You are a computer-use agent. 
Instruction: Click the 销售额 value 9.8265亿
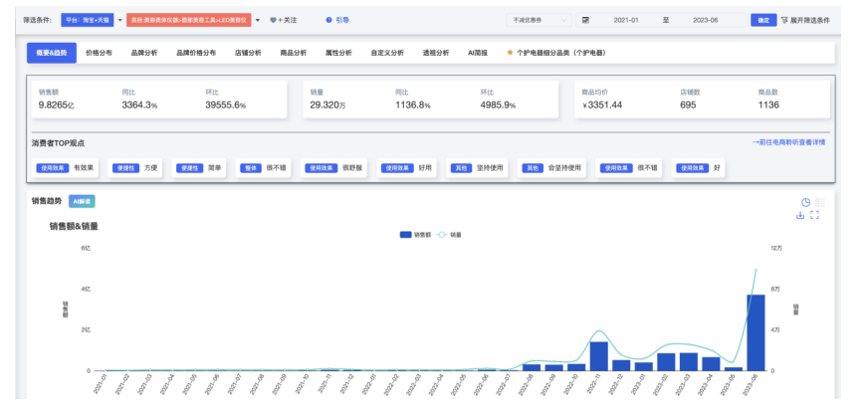click(x=57, y=105)
